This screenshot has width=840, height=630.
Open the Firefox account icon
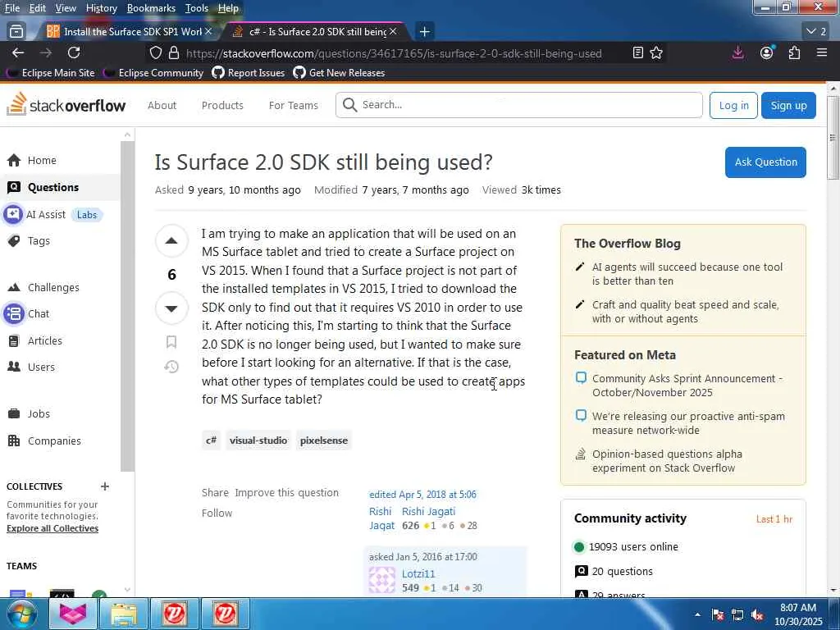click(x=767, y=52)
